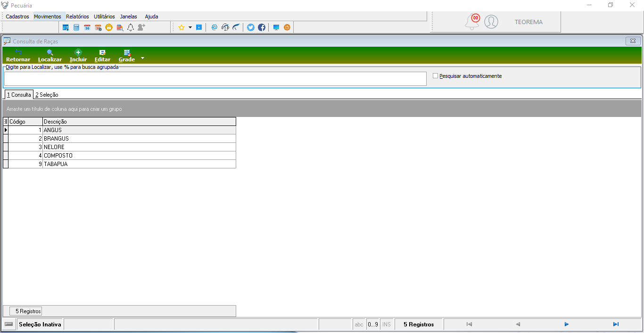Screen dimensions: 644x333
Task: Switch to the 2 Seleção tab
Action: point(47,95)
